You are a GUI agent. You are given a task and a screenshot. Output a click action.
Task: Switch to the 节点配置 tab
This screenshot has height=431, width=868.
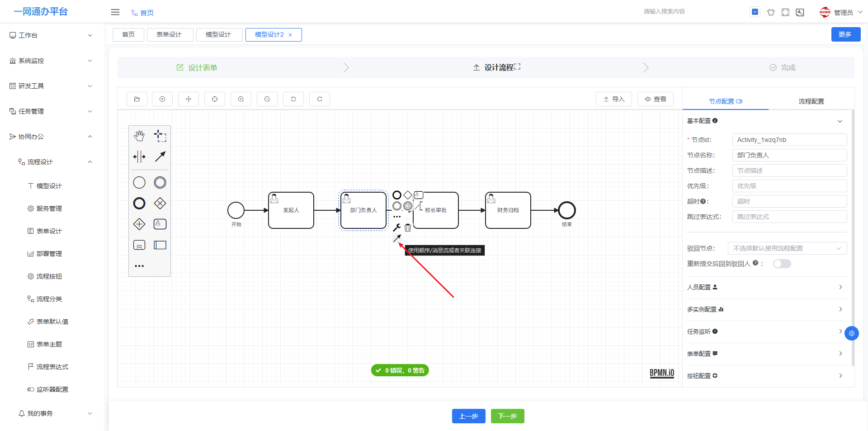(x=725, y=101)
